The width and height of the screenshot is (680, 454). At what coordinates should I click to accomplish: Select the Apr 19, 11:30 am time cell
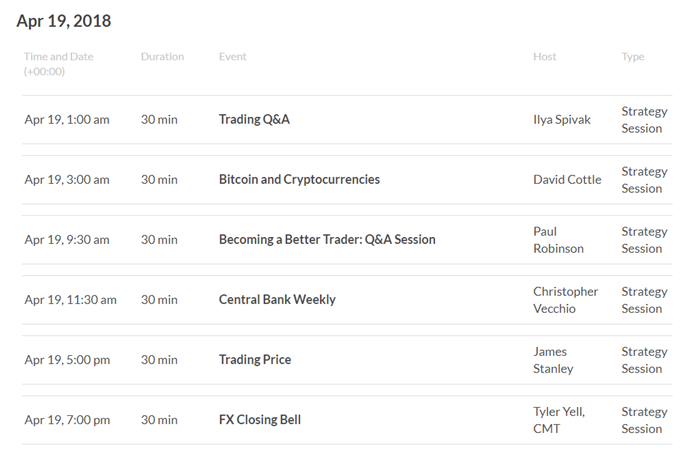tap(70, 300)
